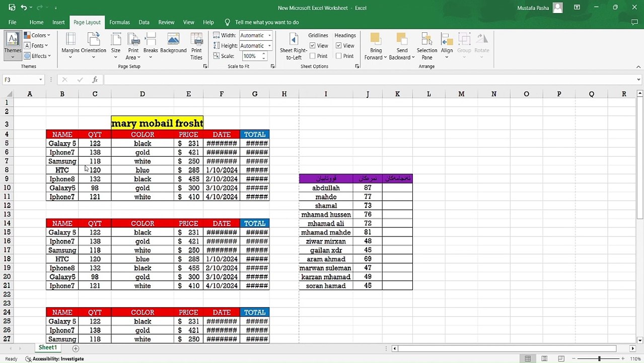Open Ribbon Display Options
644x363 pixels.
577,8
